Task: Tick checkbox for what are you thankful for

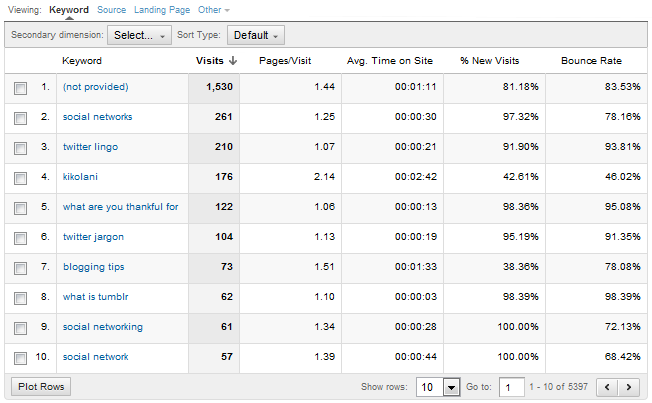Action: tap(20, 208)
